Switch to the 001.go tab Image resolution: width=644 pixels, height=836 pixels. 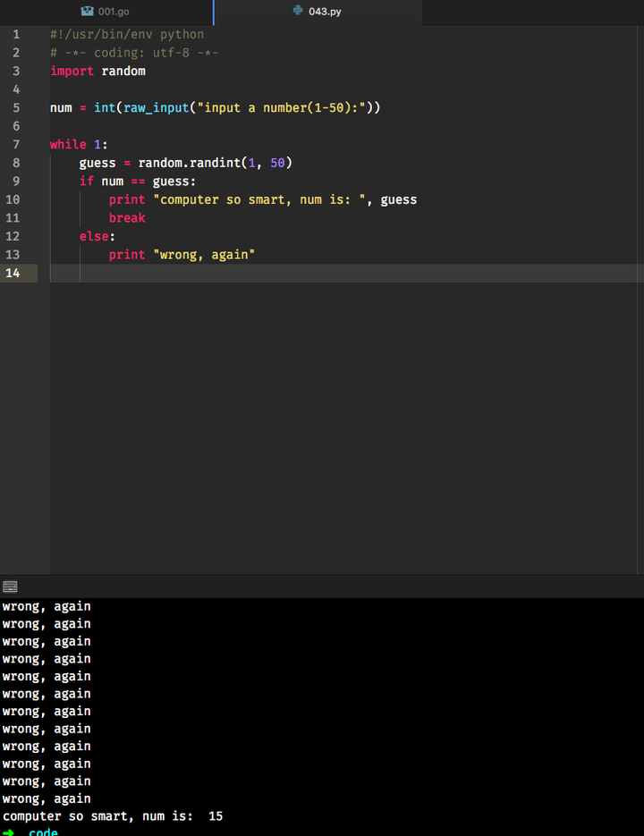coord(106,12)
